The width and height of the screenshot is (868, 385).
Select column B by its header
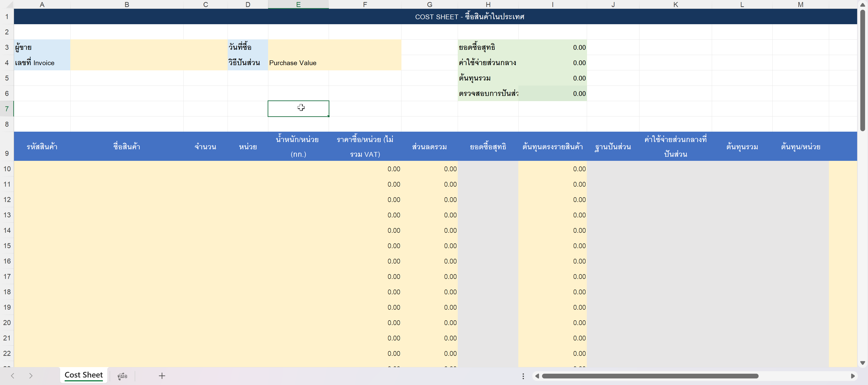pos(127,4)
